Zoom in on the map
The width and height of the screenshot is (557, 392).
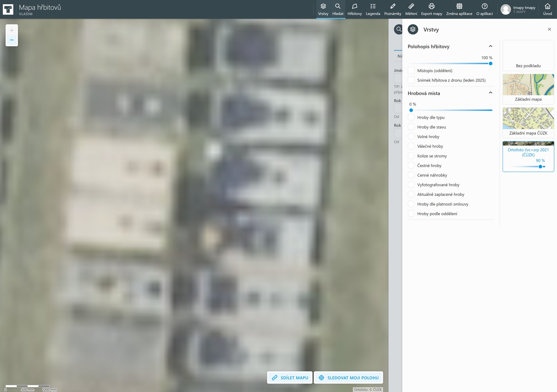[12, 30]
